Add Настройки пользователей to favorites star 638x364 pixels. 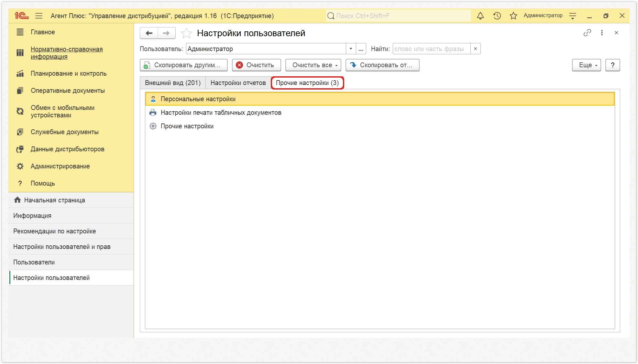(186, 33)
